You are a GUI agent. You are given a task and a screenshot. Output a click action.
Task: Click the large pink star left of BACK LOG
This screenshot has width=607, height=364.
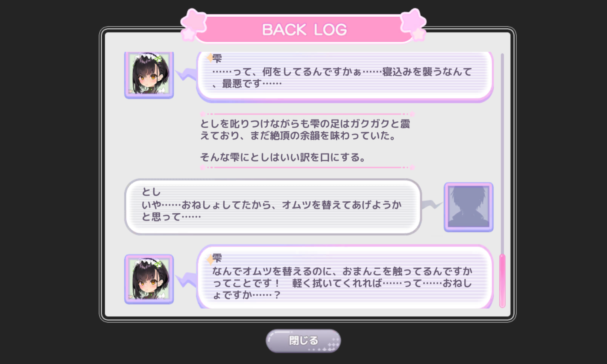[194, 21]
